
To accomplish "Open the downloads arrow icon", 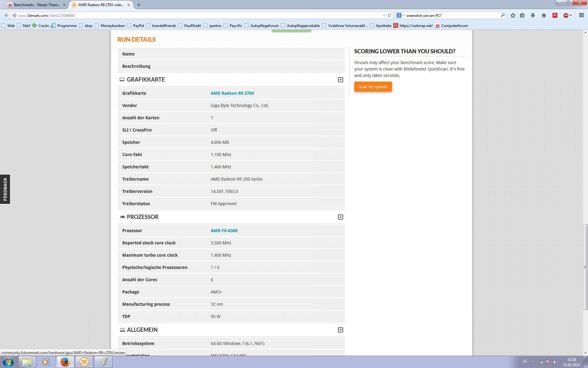I will coord(533,15).
